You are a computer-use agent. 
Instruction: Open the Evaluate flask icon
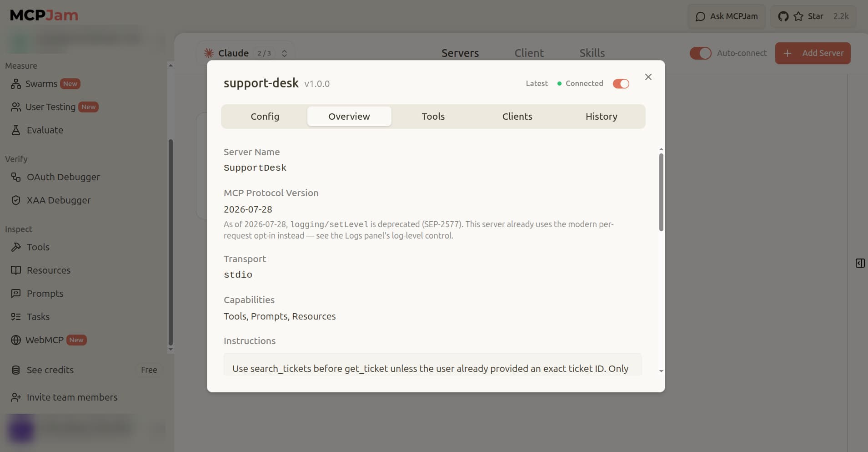tap(16, 130)
